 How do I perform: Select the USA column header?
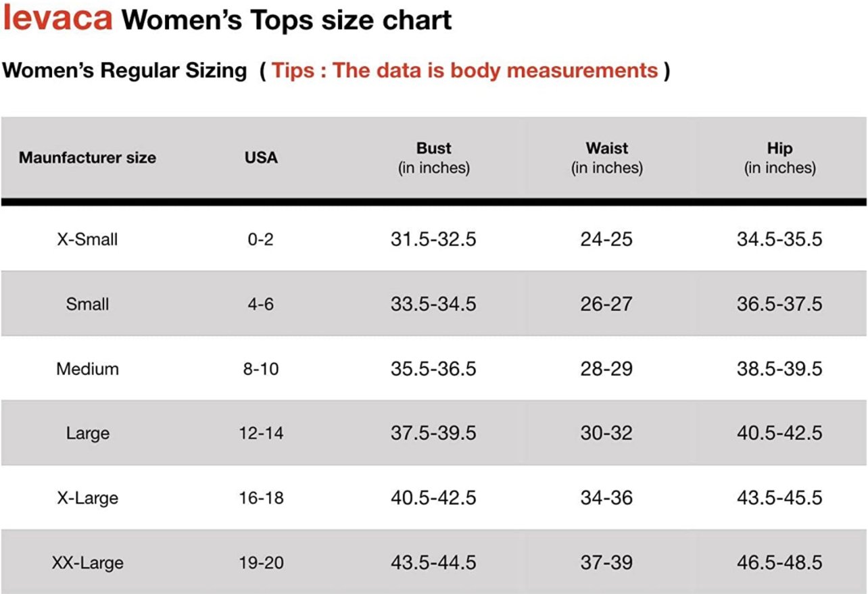coord(261,158)
